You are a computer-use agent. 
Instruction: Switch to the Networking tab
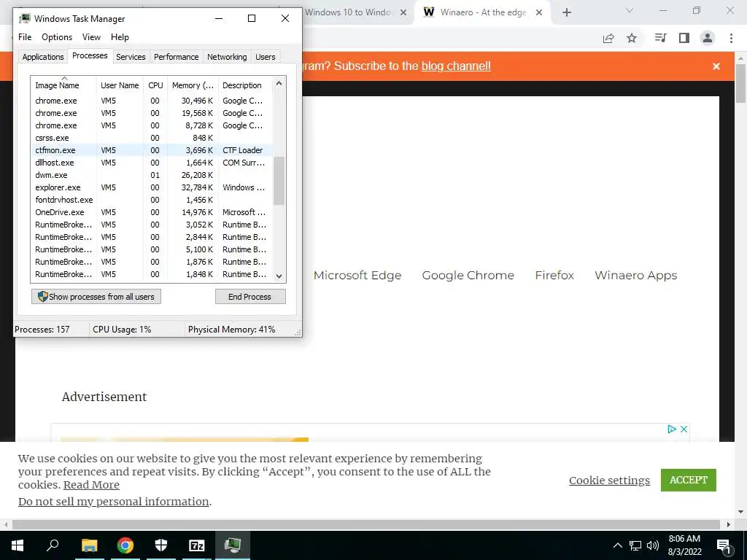[227, 57]
